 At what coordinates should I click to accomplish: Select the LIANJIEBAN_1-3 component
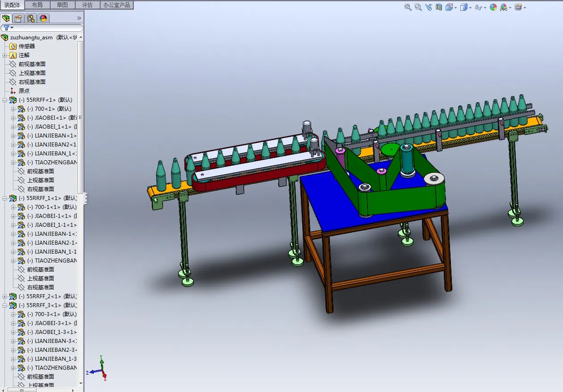[51, 359]
